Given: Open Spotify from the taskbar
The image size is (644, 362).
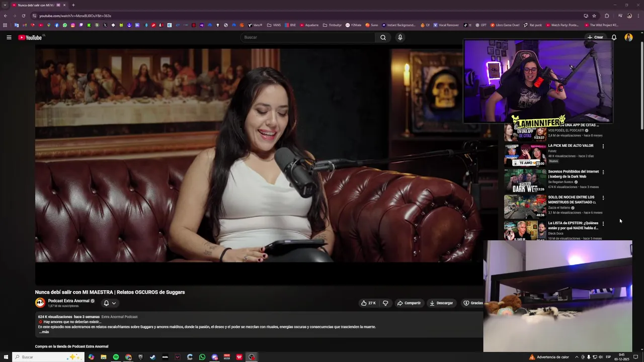Looking at the screenshot, I should (116, 357).
